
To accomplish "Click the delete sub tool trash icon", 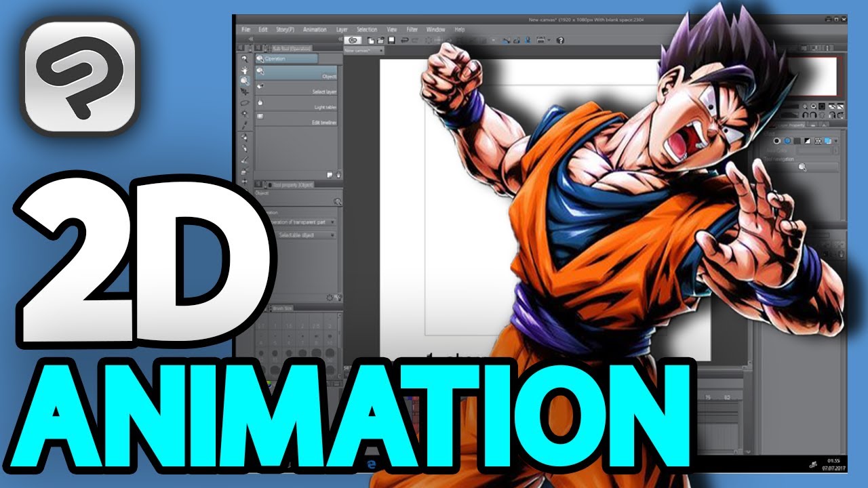I will tap(338, 174).
